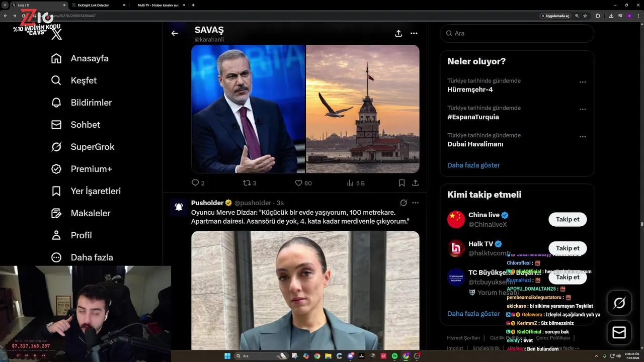Open Profil page
This screenshot has height=362, width=644.
(x=71, y=235)
